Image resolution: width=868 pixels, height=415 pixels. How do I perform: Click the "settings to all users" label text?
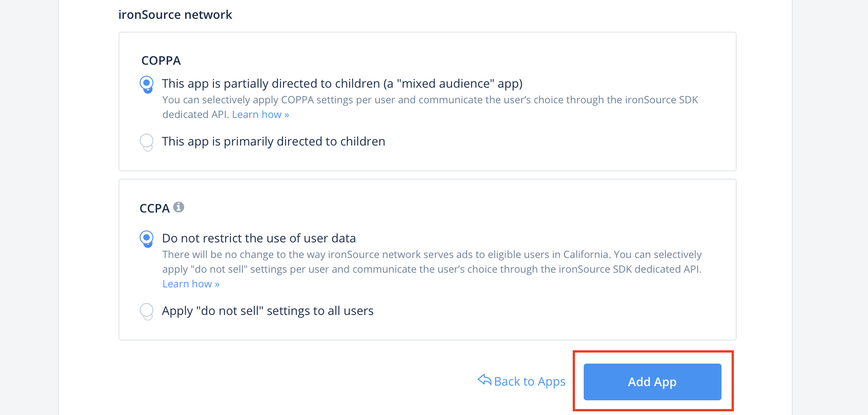320,311
